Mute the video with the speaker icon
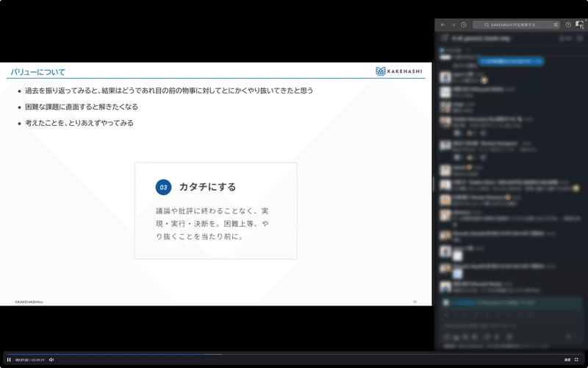The width and height of the screenshot is (588, 368). [51, 360]
